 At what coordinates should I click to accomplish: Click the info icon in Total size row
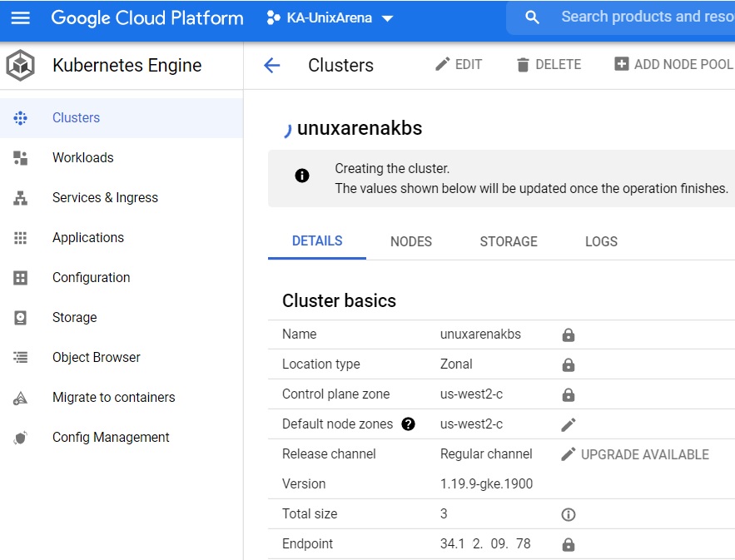pos(569,514)
